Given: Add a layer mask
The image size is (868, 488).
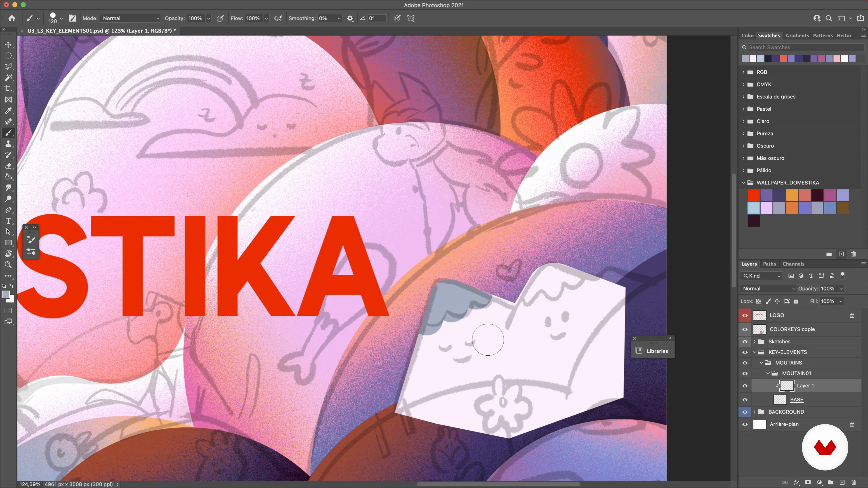Looking at the screenshot, I should (808, 482).
